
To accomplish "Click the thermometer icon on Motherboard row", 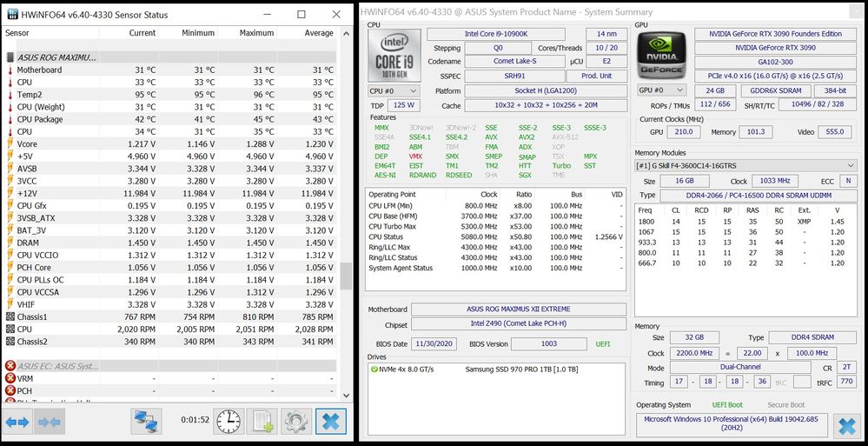I will (10, 70).
